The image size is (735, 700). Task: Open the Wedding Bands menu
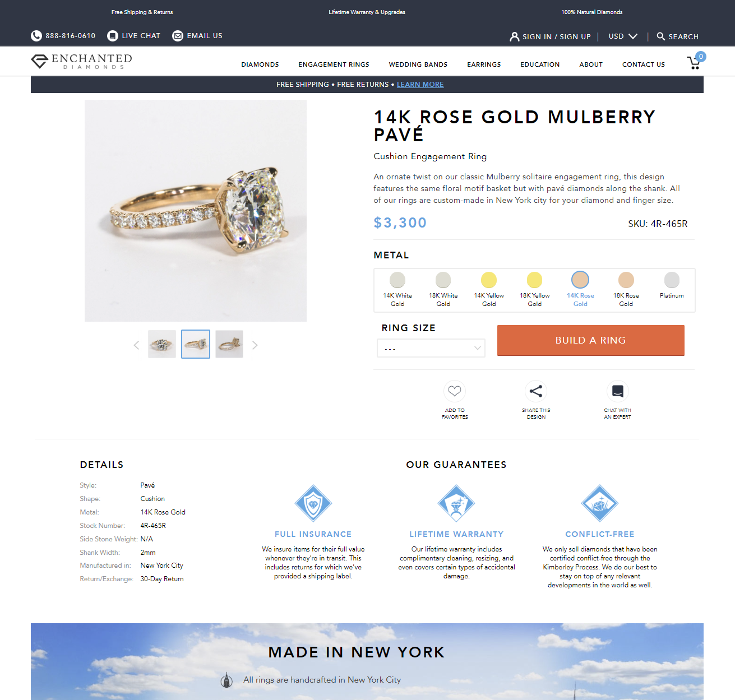coord(418,64)
